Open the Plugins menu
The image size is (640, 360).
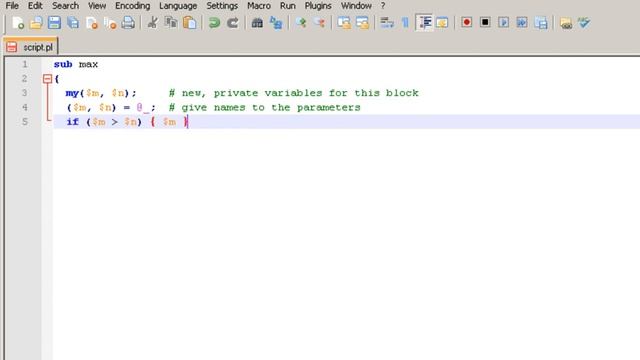point(318,6)
